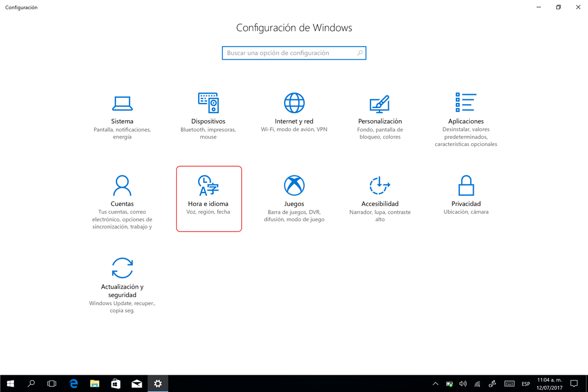Open the Hora e idioma clock icon
The image size is (588, 392).
[208, 186]
